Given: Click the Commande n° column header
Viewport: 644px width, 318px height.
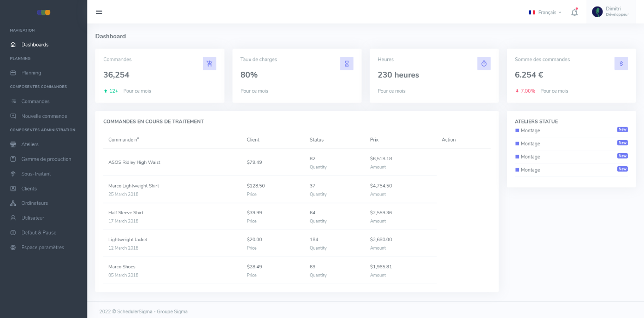Looking at the screenshot, I should coord(124,140).
